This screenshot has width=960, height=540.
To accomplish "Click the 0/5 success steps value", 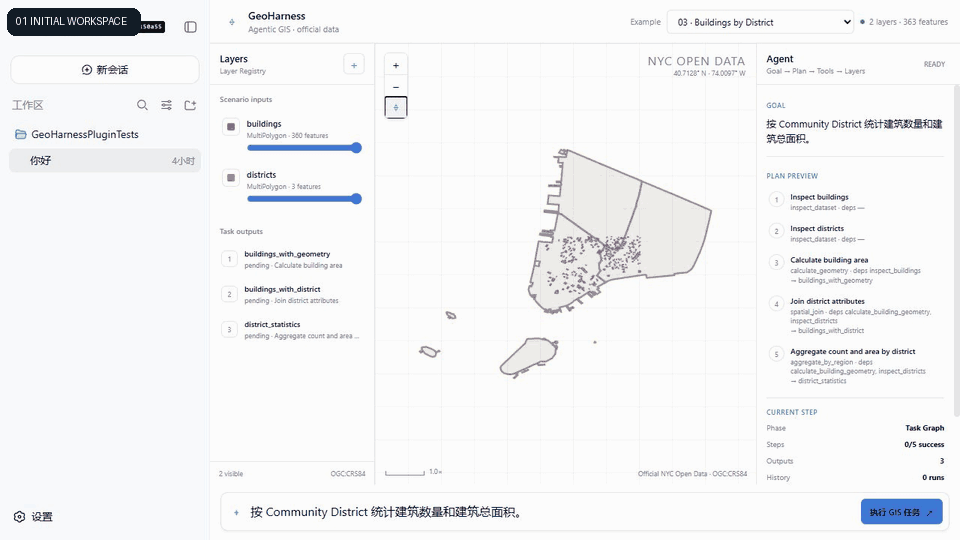I will [x=924, y=444].
